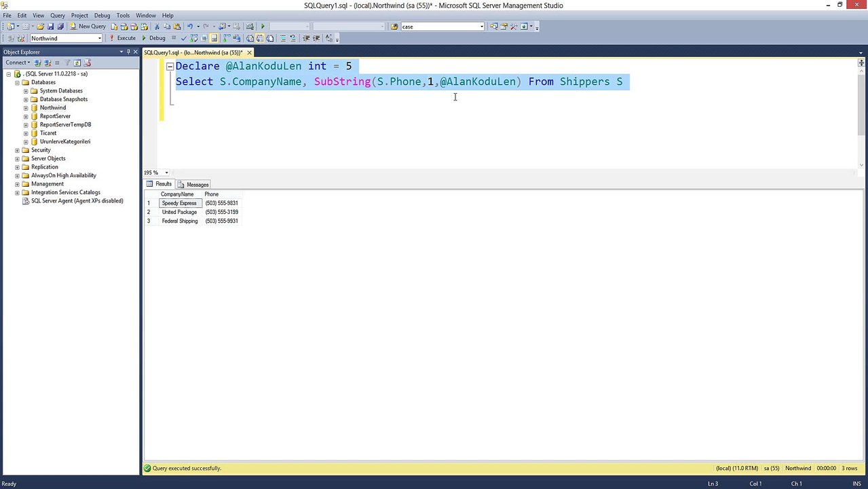Open the Northwind database dropdown
The image size is (868, 489).
(x=100, y=38)
